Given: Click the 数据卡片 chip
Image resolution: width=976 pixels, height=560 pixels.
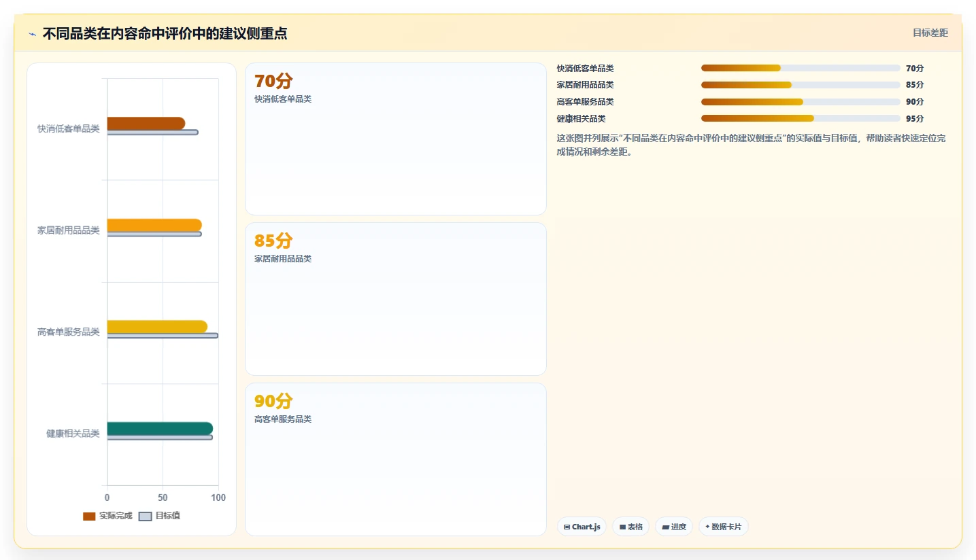Looking at the screenshot, I should coord(724,527).
